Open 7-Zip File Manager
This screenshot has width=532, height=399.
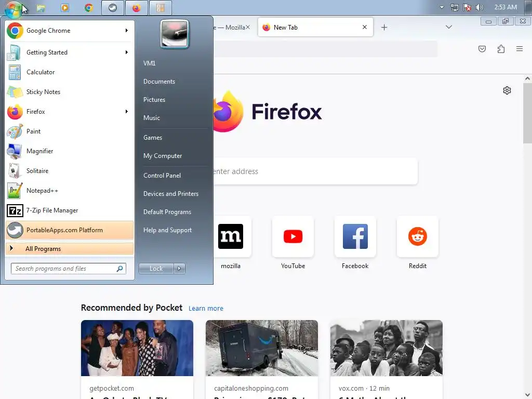[x=70, y=210]
